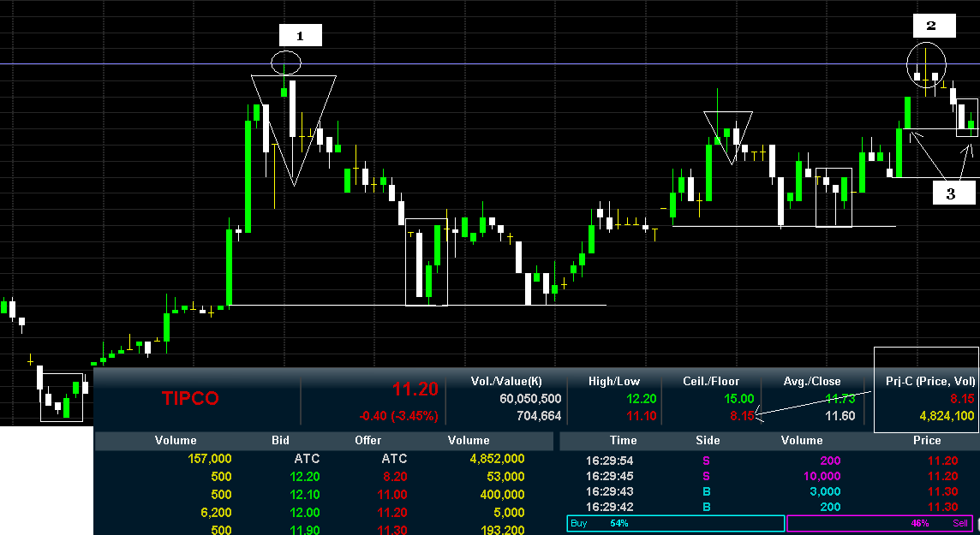Image resolution: width=980 pixels, height=535 pixels.
Task: Click the trade time 16:29:42
Action: tap(609, 507)
